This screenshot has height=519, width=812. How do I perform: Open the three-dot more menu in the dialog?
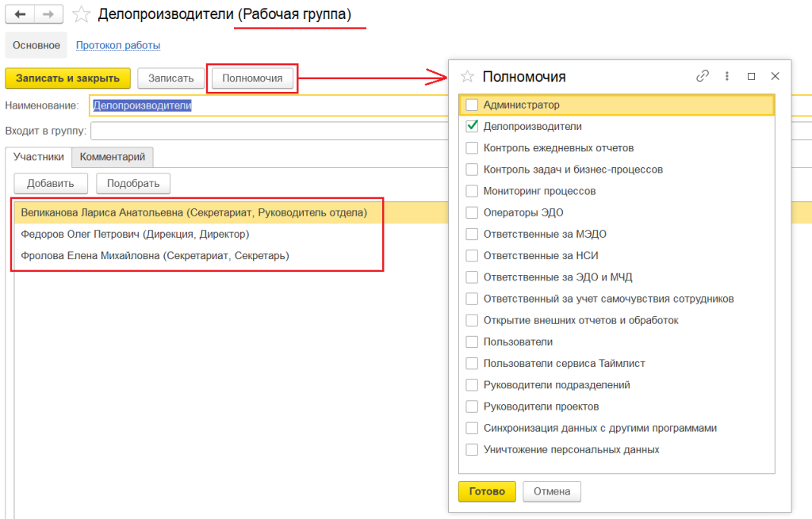726,76
